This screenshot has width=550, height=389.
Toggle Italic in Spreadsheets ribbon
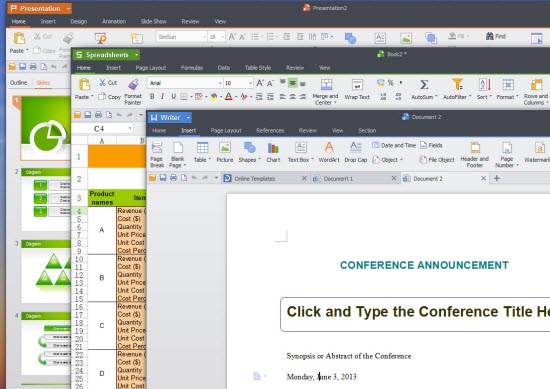(x=162, y=96)
